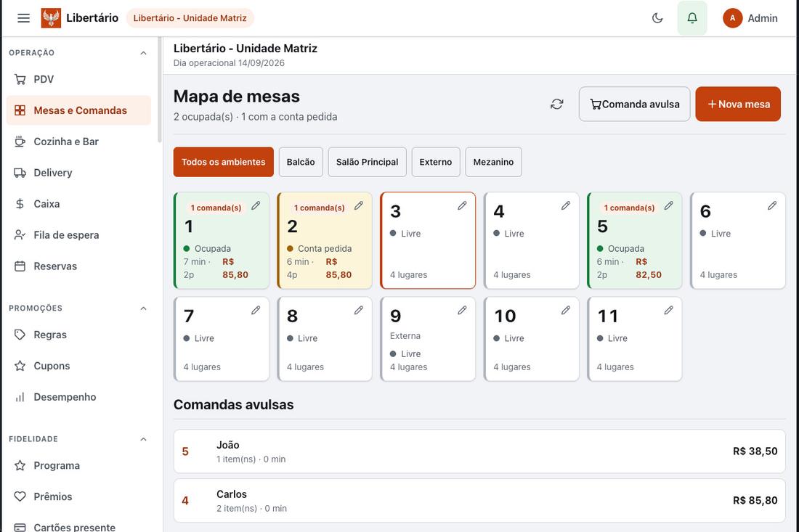Open Carlos's comanda avulsa row
Viewport: 799px width, 532px height.
479,501
